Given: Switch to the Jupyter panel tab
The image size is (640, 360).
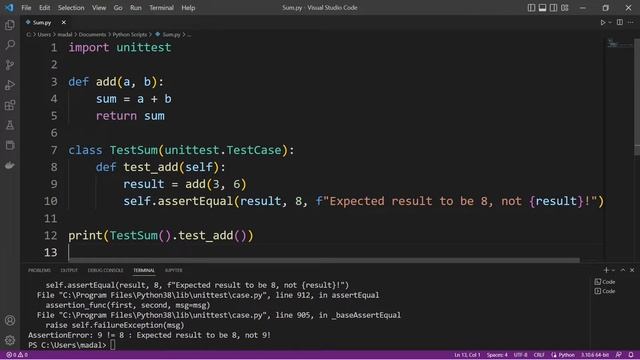Looking at the screenshot, I should click(173, 270).
